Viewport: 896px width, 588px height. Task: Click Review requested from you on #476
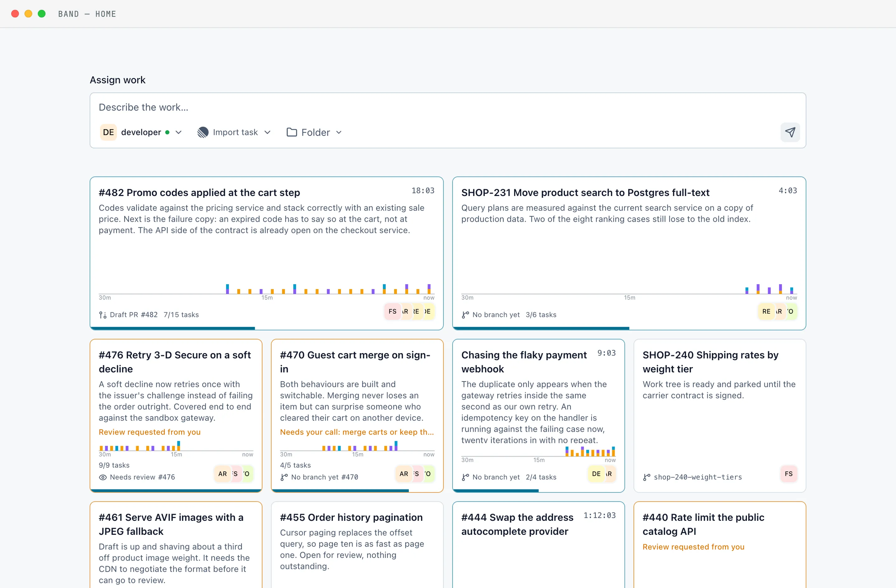pyautogui.click(x=149, y=432)
